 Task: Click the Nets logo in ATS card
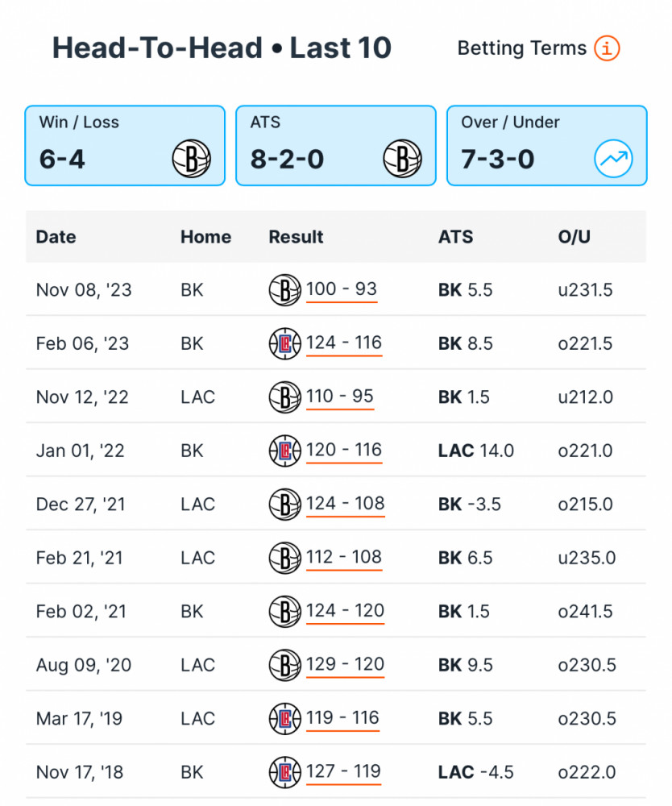(402, 159)
